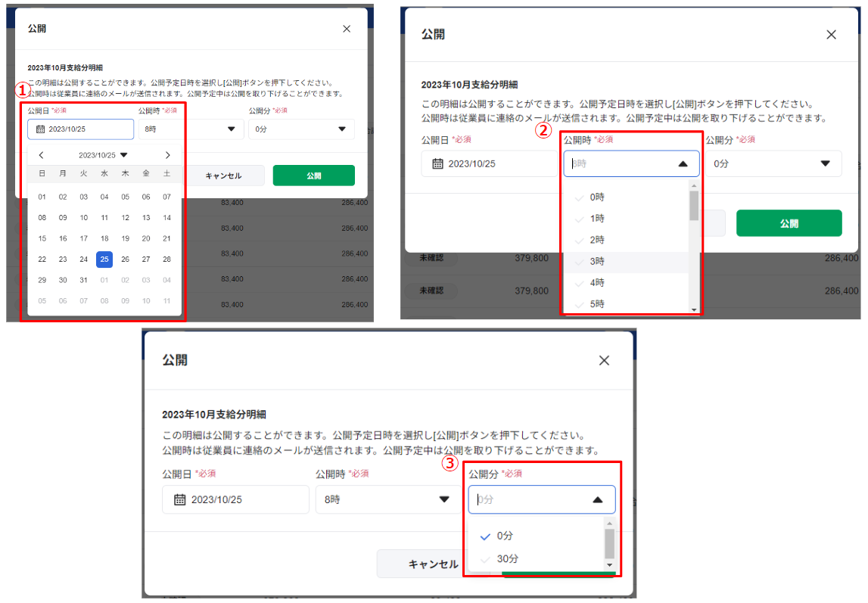Image resolution: width=868 pixels, height=603 pixels.
Task: Select 30分 in the minute list
Action: [x=507, y=559]
